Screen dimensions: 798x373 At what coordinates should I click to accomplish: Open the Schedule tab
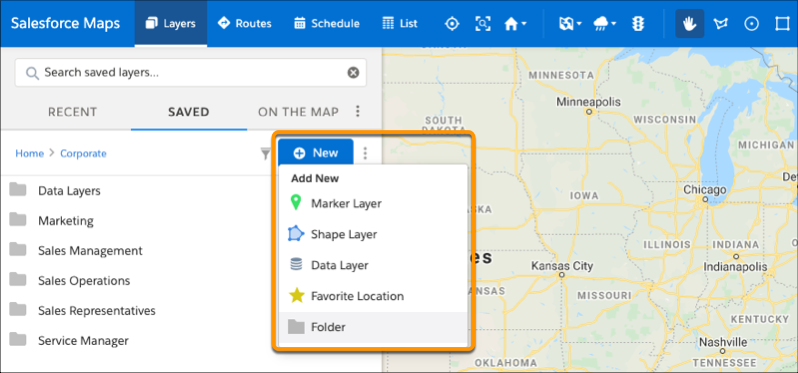pos(327,23)
